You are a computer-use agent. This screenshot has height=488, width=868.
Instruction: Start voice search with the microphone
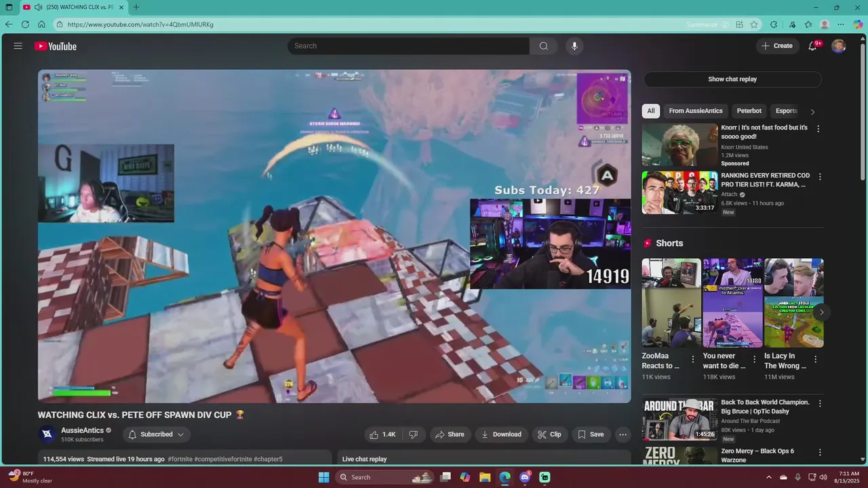[x=574, y=46]
